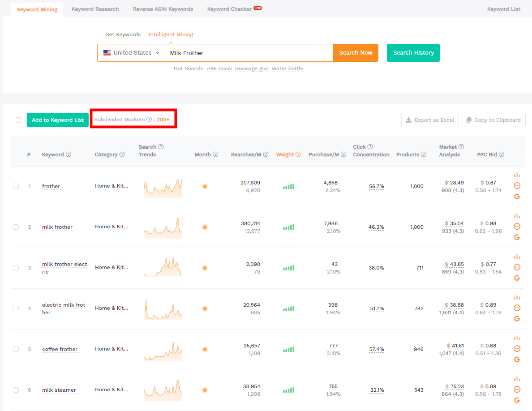Click the help icon next to PPC Bid
The width and height of the screenshot is (532, 411).
[502, 154]
